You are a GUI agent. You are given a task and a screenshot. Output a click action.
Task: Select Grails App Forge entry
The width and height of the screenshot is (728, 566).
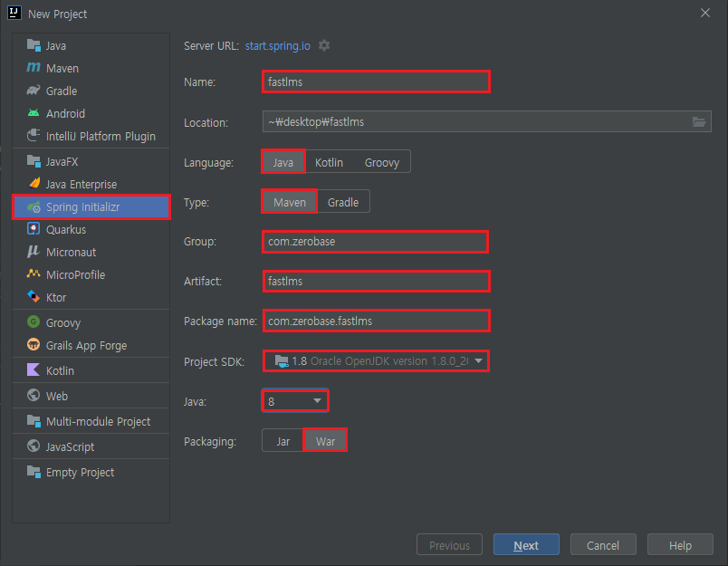point(91,345)
